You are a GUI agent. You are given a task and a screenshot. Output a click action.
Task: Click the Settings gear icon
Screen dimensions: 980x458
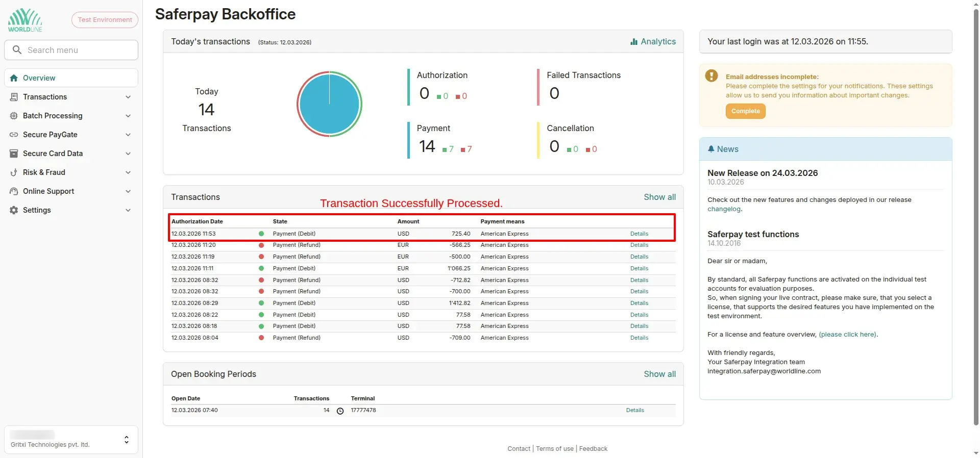click(14, 210)
